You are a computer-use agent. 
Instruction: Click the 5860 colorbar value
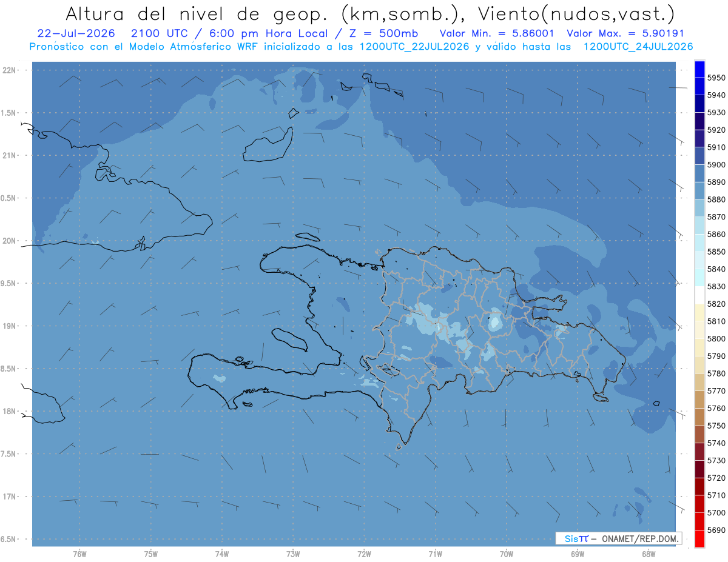[716, 234]
